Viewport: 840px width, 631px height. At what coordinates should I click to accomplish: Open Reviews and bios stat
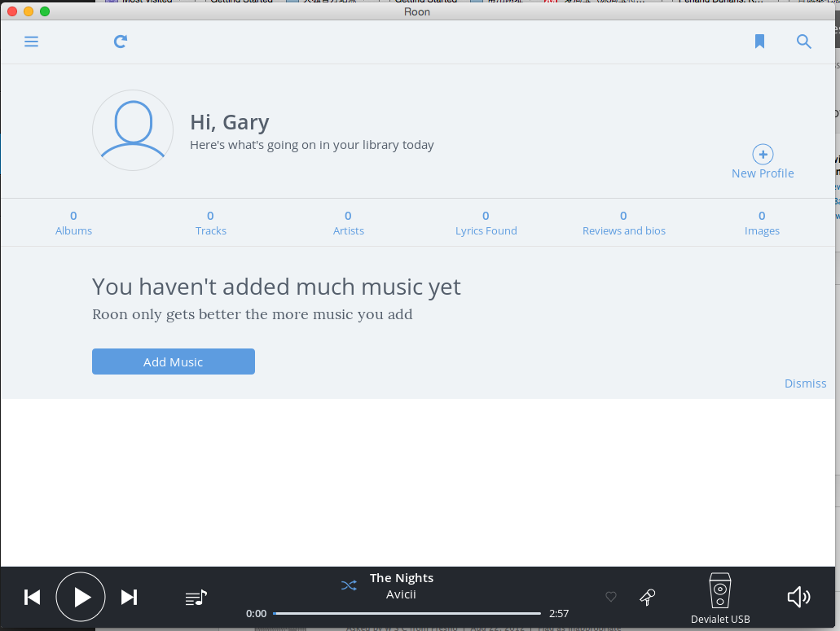click(x=623, y=223)
